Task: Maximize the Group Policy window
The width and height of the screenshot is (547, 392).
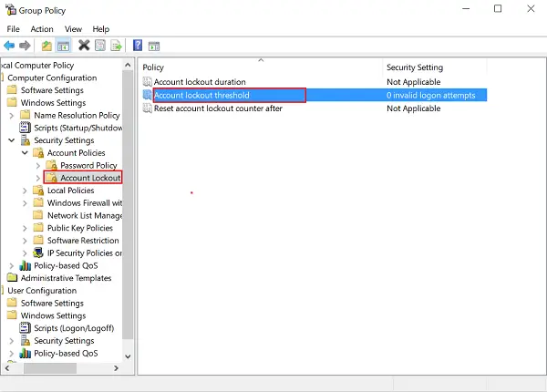Action: (498, 9)
